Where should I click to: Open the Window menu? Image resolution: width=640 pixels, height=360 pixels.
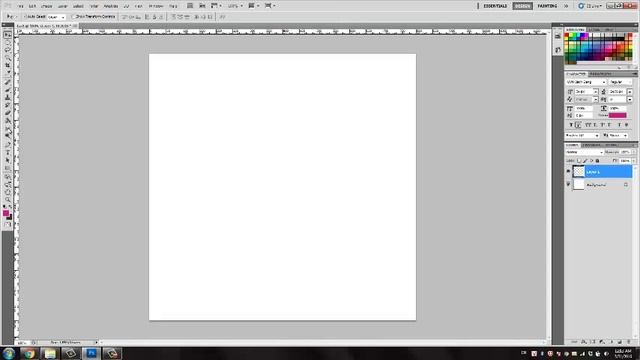156,6
